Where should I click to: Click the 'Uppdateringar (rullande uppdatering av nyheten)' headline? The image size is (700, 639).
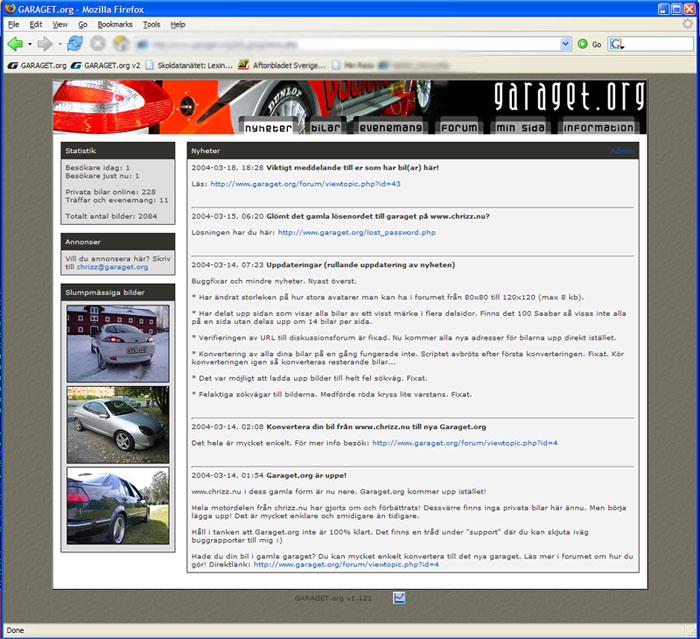tap(361, 265)
